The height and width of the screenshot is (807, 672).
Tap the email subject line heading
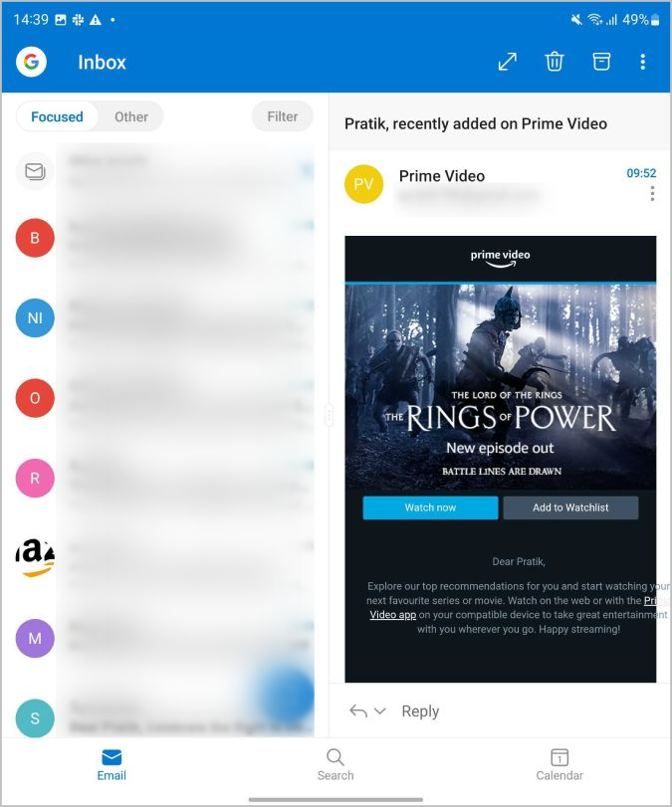(x=476, y=123)
